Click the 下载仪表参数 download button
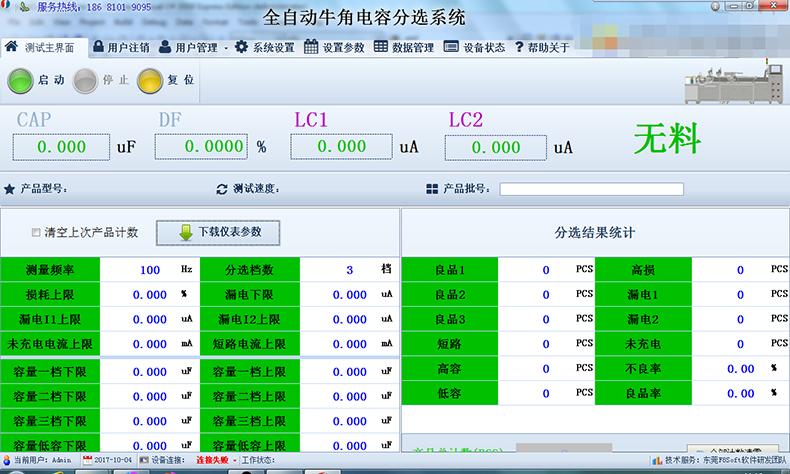The image size is (790, 474). pos(216,232)
